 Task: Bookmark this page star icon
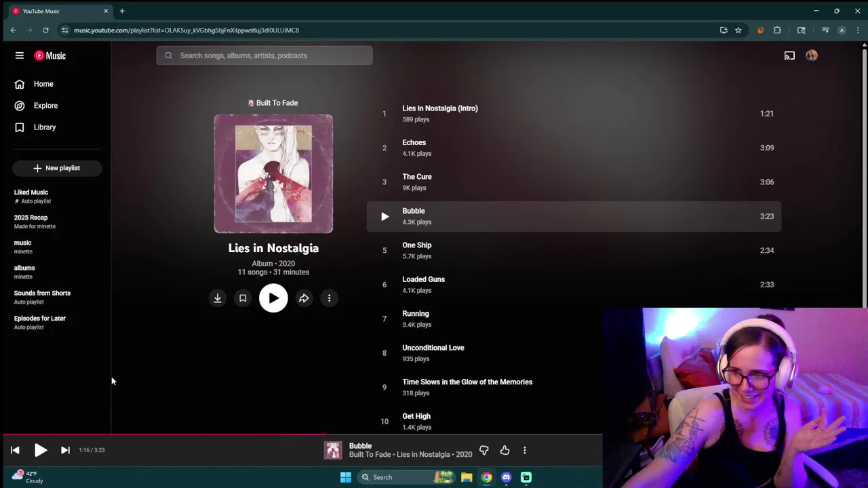(x=738, y=30)
